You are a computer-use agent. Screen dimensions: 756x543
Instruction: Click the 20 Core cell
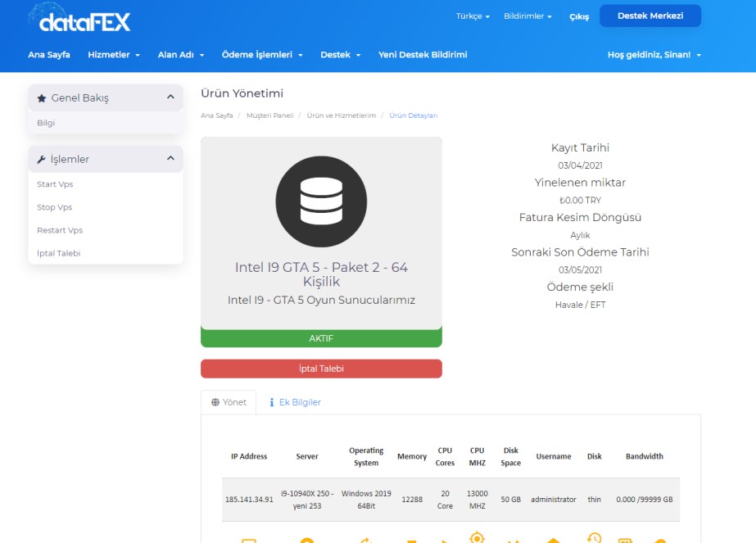pos(445,500)
